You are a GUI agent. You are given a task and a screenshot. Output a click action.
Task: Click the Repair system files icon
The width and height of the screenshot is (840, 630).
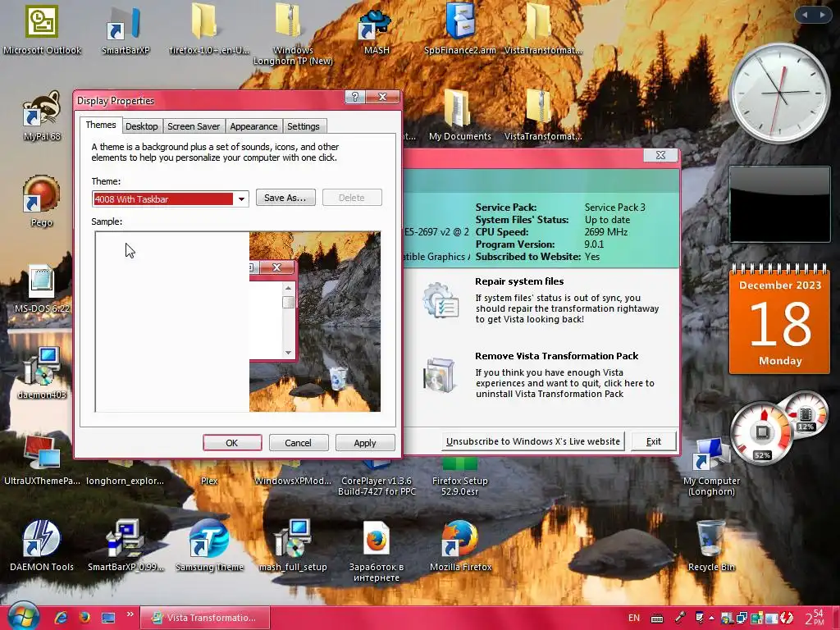(441, 300)
